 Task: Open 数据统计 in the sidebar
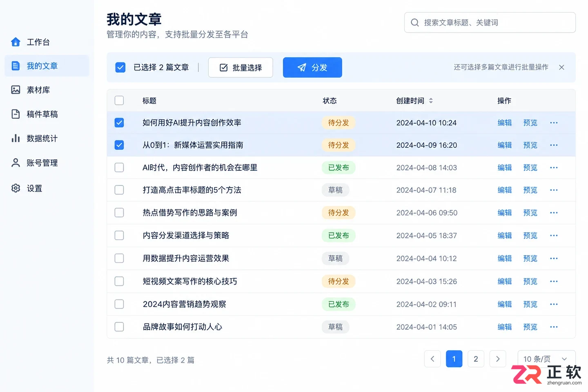tap(47, 138)
